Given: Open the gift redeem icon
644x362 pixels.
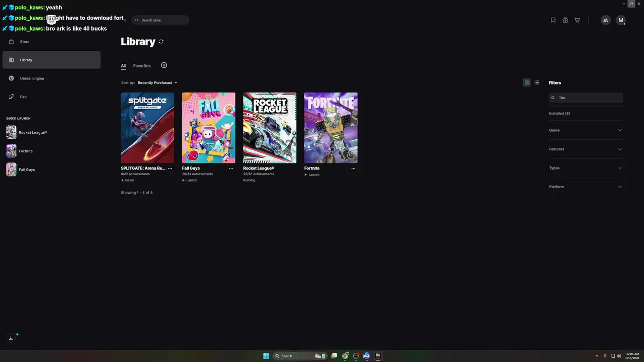Looking at the screenshot, I should click(x=565, y=20).
